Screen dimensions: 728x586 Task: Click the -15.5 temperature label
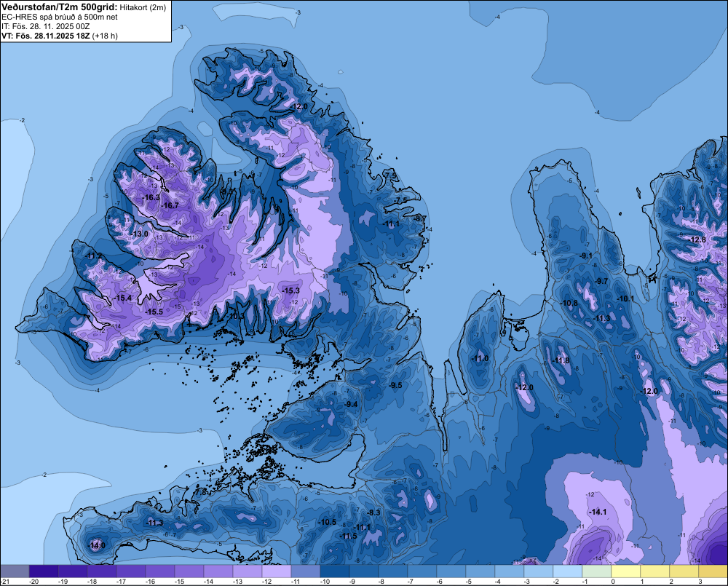(154, 312)
